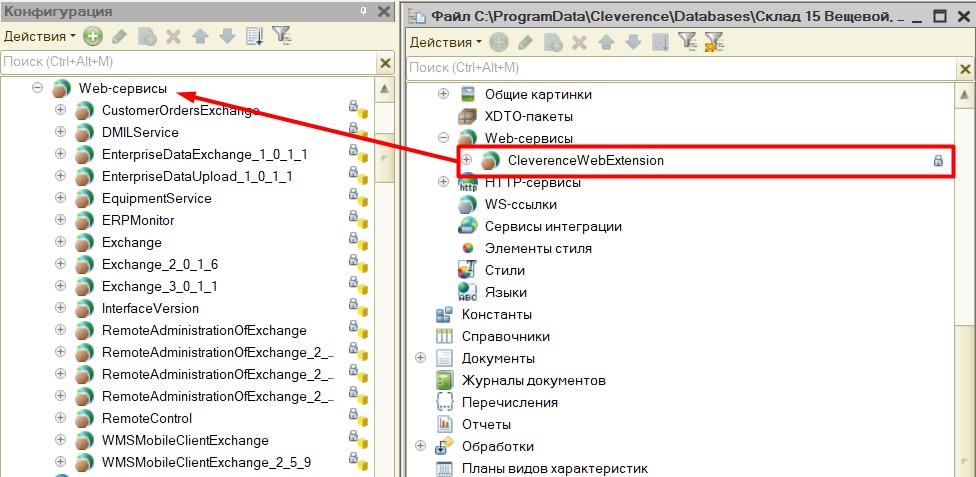Click the HTTP-сервисы icon
976x477 pixels.
click(x=467, y=182)
